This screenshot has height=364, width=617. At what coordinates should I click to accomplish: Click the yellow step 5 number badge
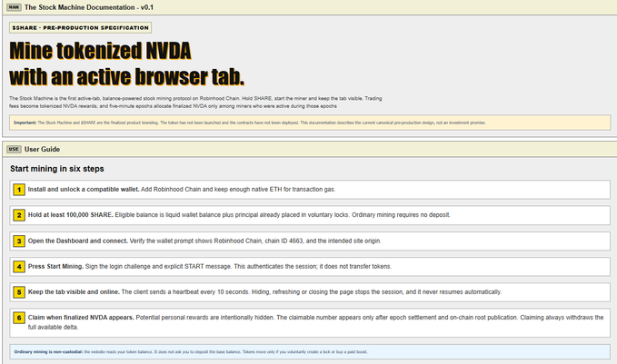[19, 292]
